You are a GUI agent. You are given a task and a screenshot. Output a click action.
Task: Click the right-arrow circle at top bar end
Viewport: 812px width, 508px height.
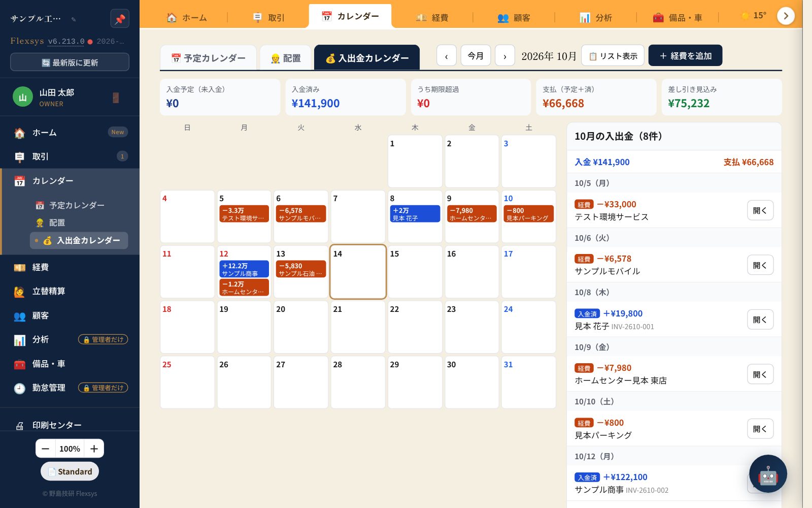786,16
